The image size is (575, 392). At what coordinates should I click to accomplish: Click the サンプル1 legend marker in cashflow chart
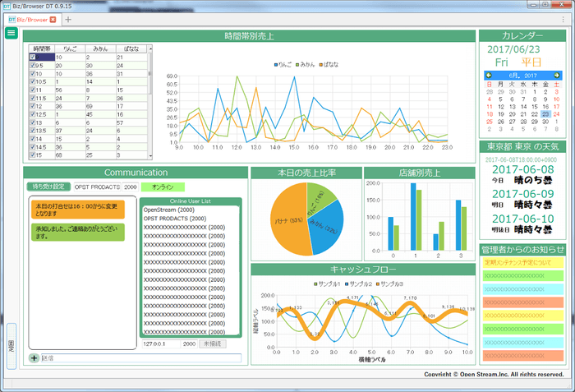[315, 284]
